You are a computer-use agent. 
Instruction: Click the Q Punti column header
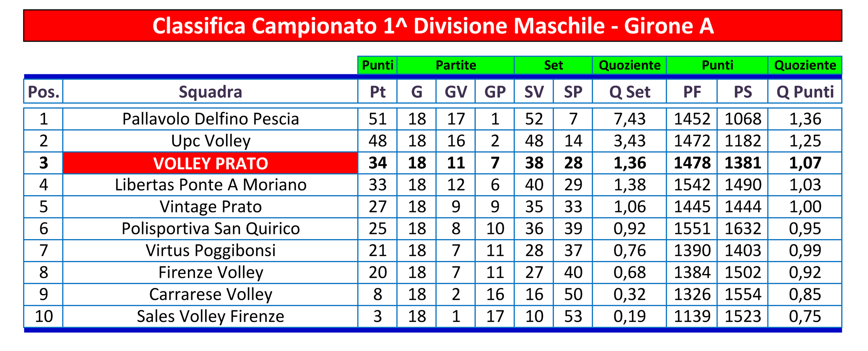pyautogui.click(x=805, y=92)
